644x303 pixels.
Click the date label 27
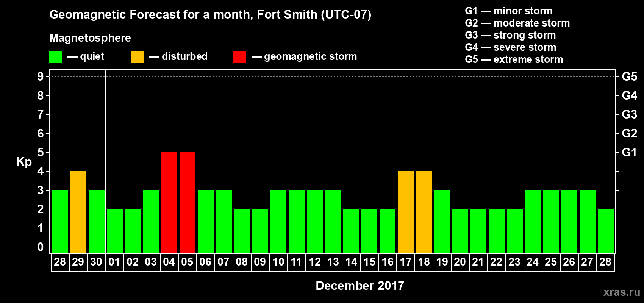[x=587, y=262]
